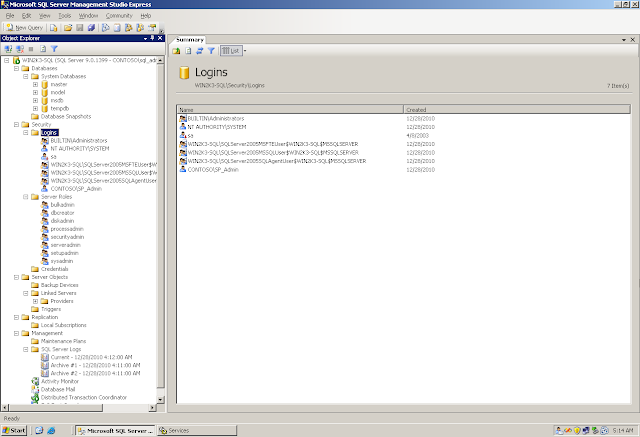Open the Edit menu
Viewport: 640px width, 437px height.
tap(27, 16)
